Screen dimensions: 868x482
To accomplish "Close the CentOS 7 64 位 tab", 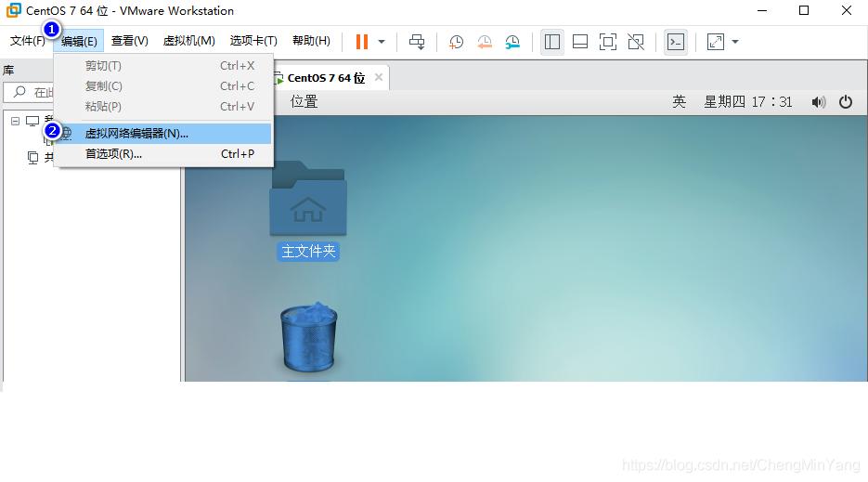I will coord(379,78).
